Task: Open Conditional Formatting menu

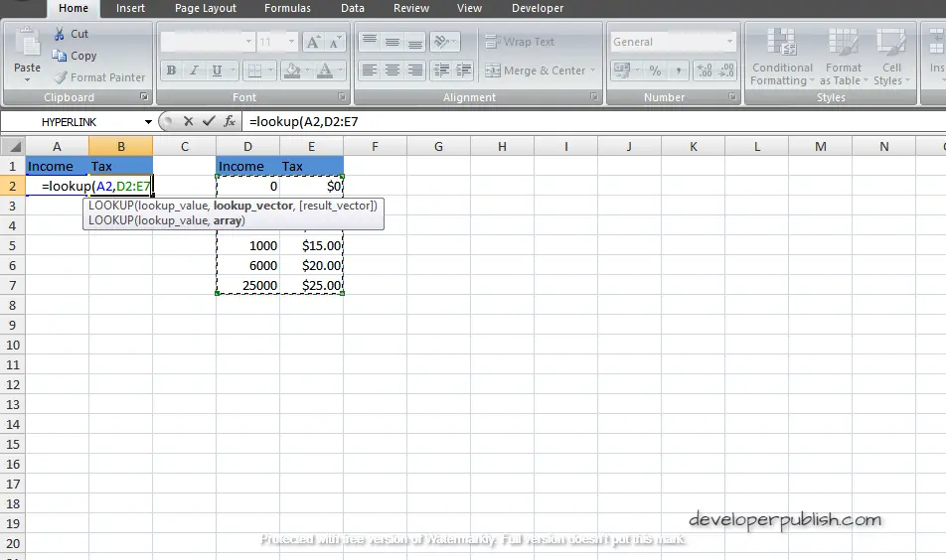Action: pyautogui.click(x=782, y=58)
